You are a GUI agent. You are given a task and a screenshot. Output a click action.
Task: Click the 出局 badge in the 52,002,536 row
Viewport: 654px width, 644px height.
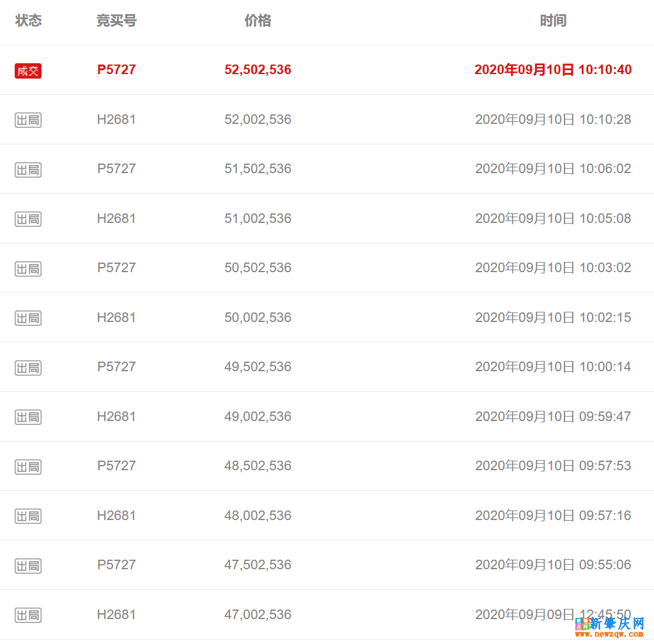coord(28,120)
